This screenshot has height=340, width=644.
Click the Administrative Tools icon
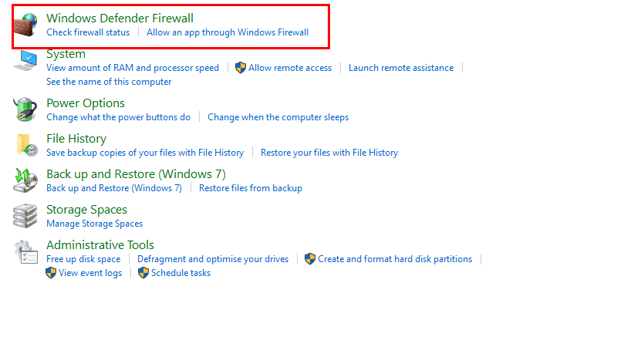(26, 251)
